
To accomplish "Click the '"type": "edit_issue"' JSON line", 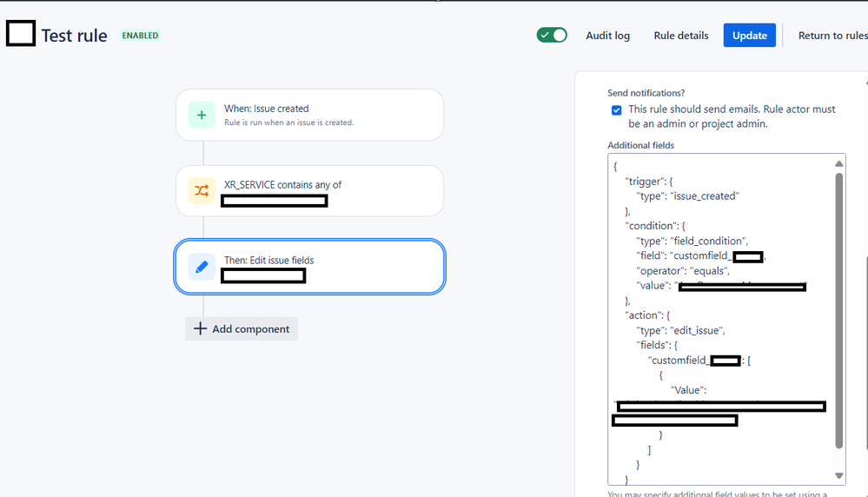I will (x=680, y=330).
